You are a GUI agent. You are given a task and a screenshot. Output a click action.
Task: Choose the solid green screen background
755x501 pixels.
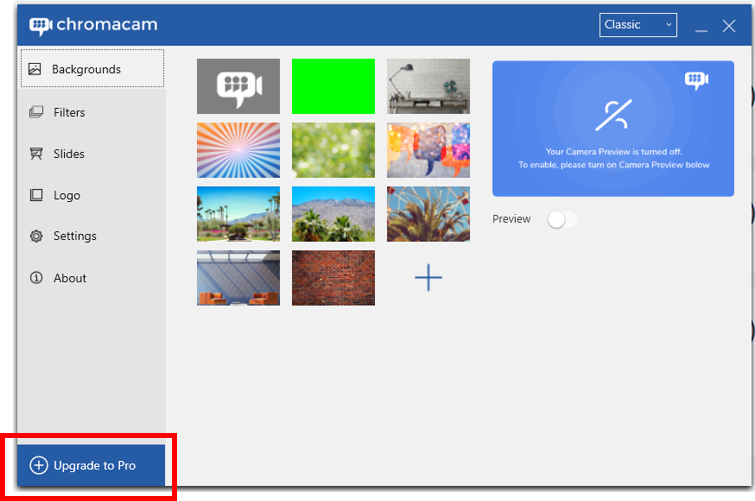[x=333, y=86]
